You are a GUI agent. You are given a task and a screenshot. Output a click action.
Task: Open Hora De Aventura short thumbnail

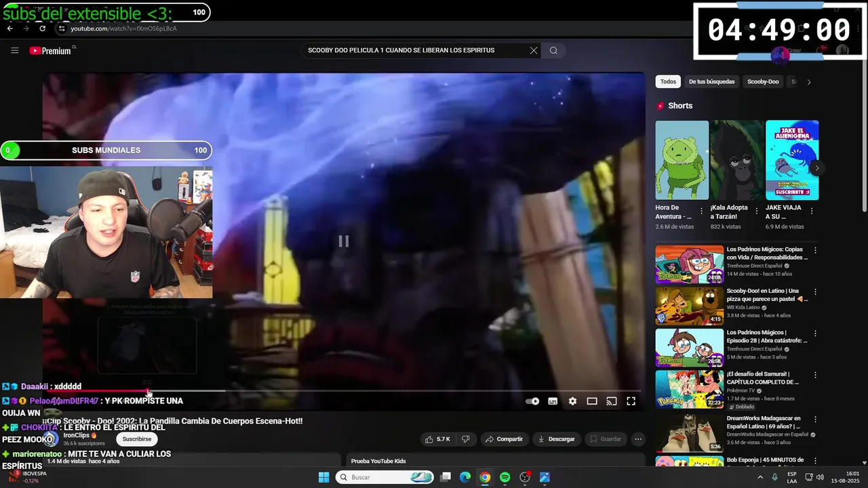682,161
